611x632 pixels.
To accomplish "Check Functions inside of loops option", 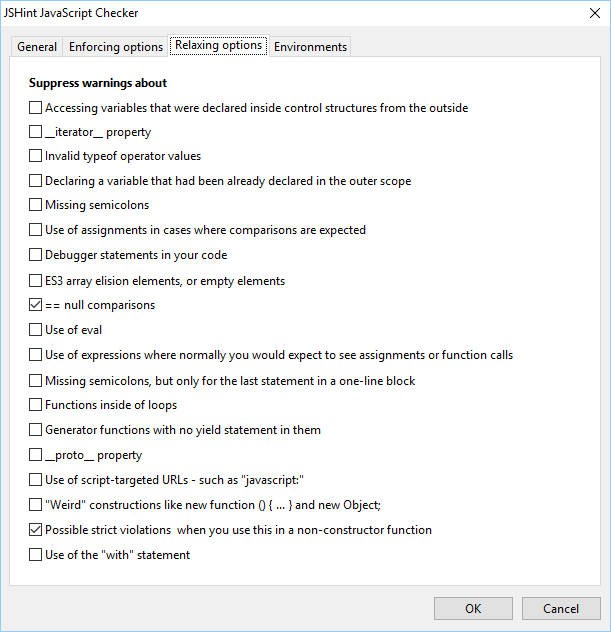I will (36, 405).
